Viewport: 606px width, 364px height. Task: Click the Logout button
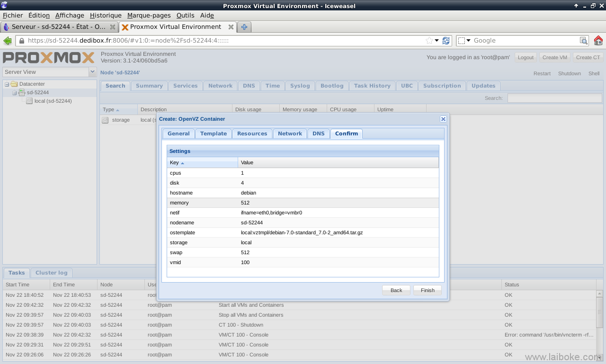tap(526, 57)
